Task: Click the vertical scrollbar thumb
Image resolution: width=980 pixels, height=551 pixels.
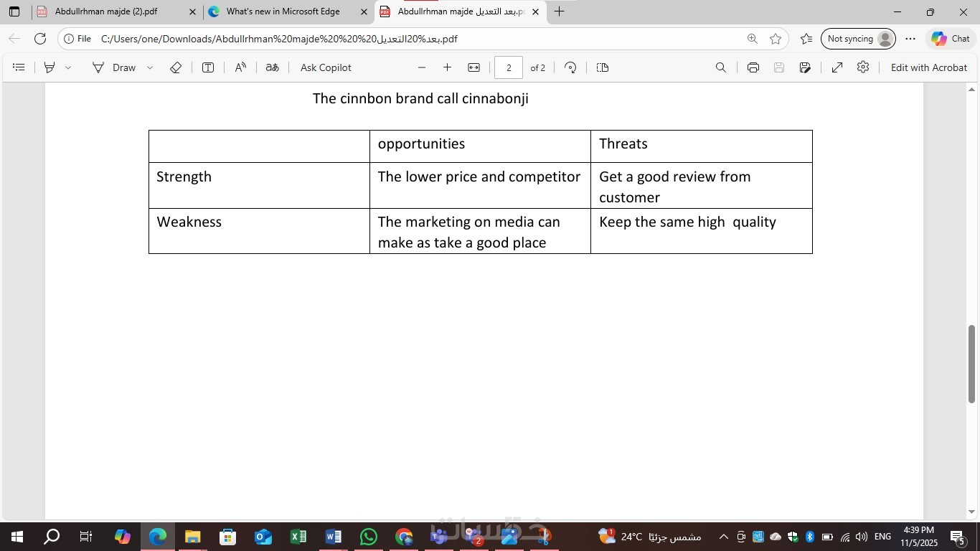Action: pos(972,364)
